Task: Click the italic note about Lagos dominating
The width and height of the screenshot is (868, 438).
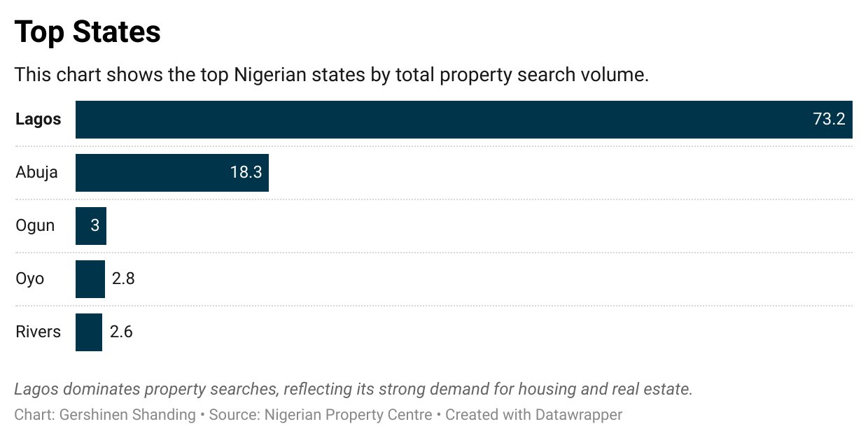Action: tap(353, 390)
